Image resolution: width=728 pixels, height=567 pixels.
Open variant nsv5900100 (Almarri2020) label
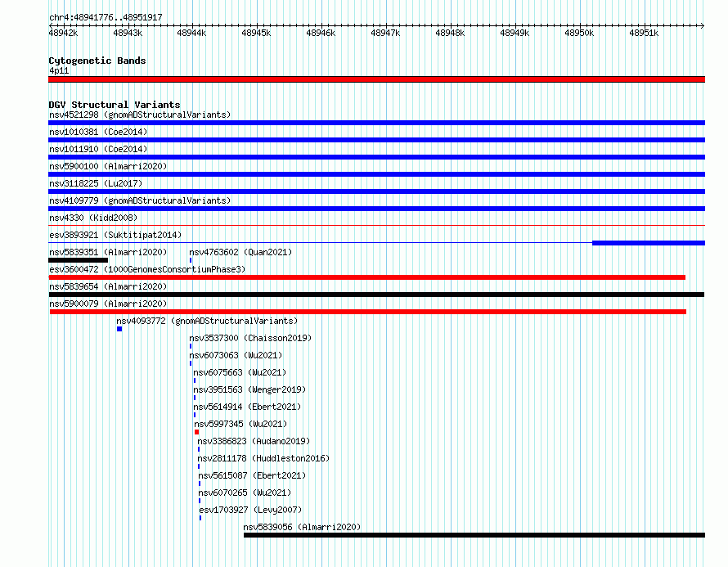(108, 166)
